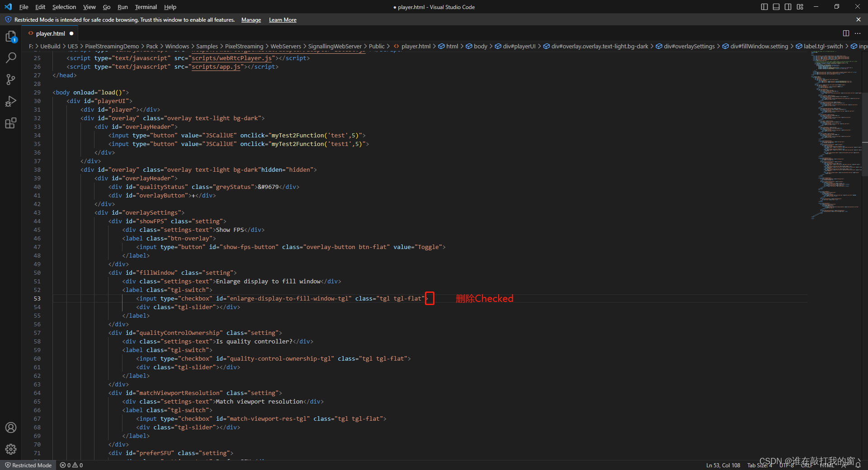Open the Extensions view
Image resolution: width=868 pixels, height=470 pixels.
pyautogui.click(x=11, y=123)
